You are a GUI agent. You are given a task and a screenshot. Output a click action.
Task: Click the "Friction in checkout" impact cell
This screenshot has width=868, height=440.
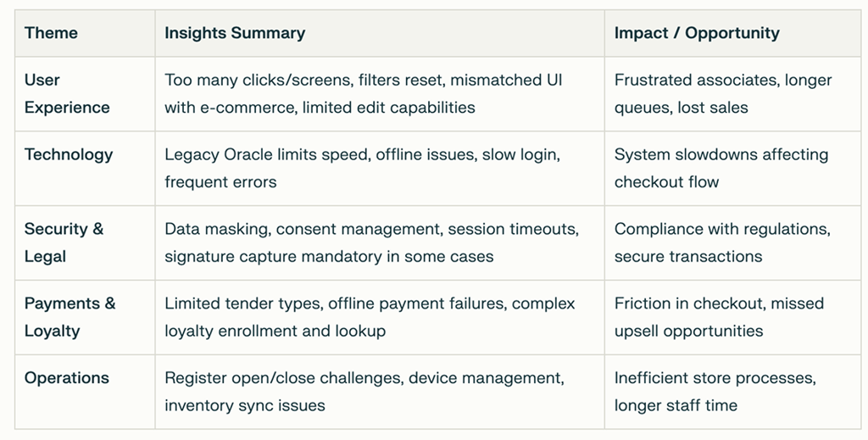tap(719, 316)
